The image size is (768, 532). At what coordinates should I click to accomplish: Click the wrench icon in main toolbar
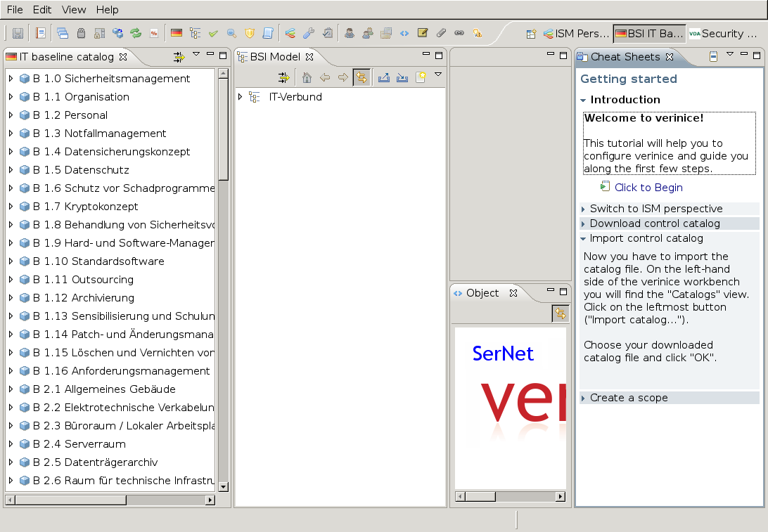tap(308, 33)
